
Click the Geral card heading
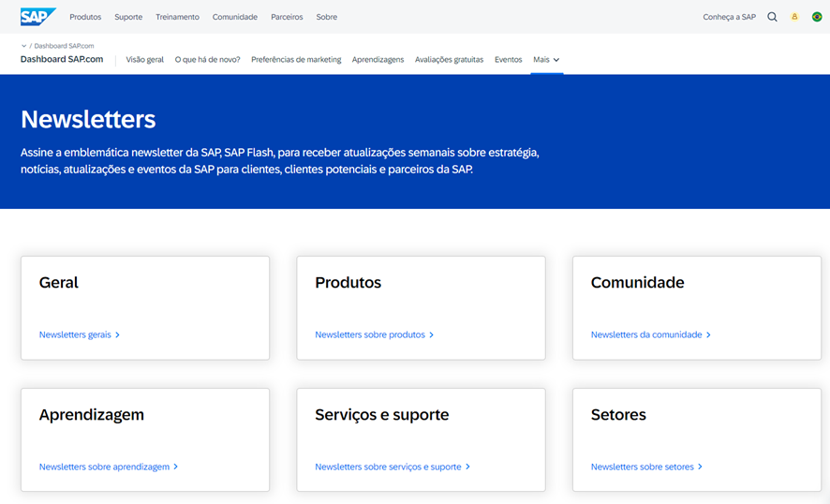(x=59, y=283)
